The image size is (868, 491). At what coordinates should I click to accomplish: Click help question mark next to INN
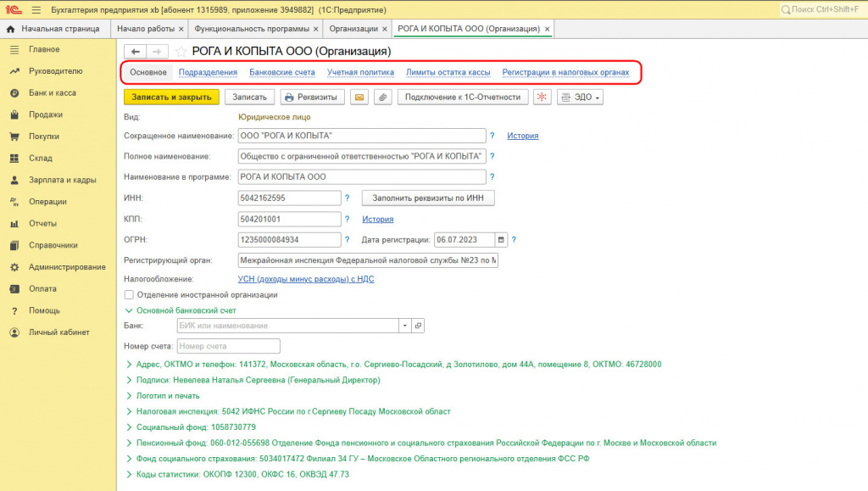[x=347, y=198]
